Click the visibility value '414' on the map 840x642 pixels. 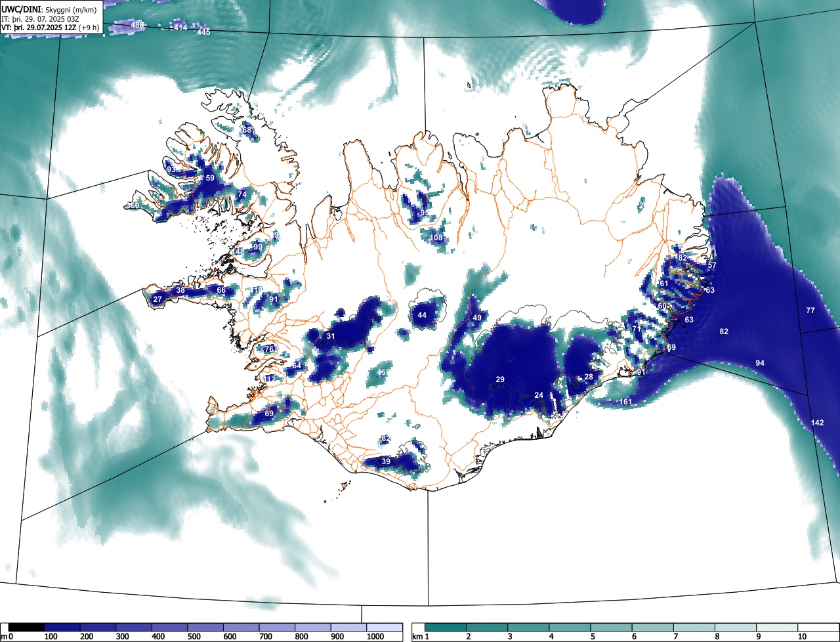[x=180, y=28]
